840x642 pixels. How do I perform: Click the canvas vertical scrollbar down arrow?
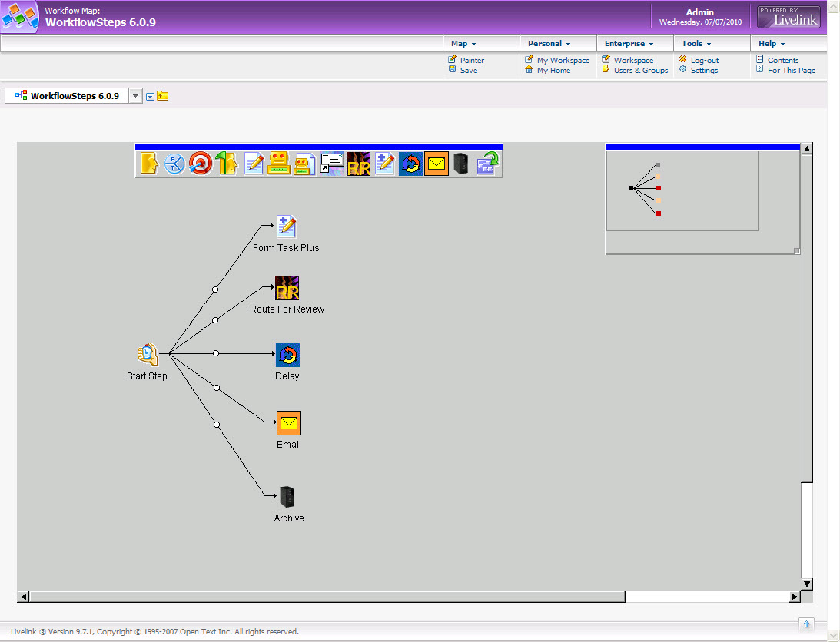(x=807, y=584)
